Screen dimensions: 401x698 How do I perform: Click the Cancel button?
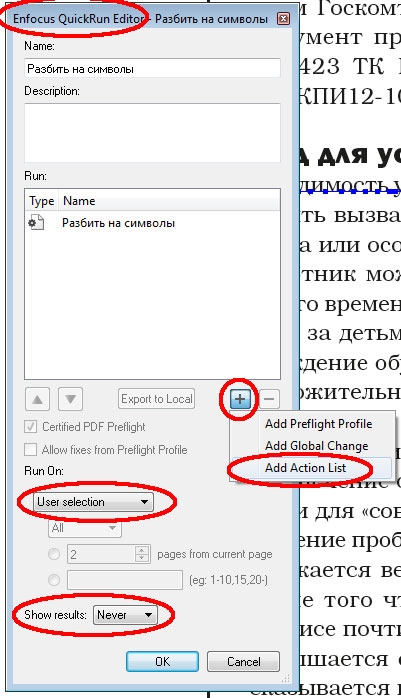point(243,661)
